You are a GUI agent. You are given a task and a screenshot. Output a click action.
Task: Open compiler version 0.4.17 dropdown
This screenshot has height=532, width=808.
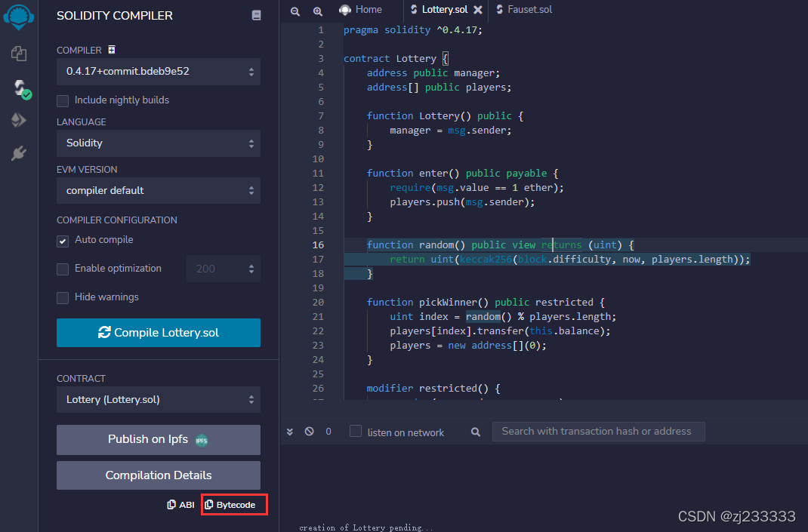tap(158, 72)
